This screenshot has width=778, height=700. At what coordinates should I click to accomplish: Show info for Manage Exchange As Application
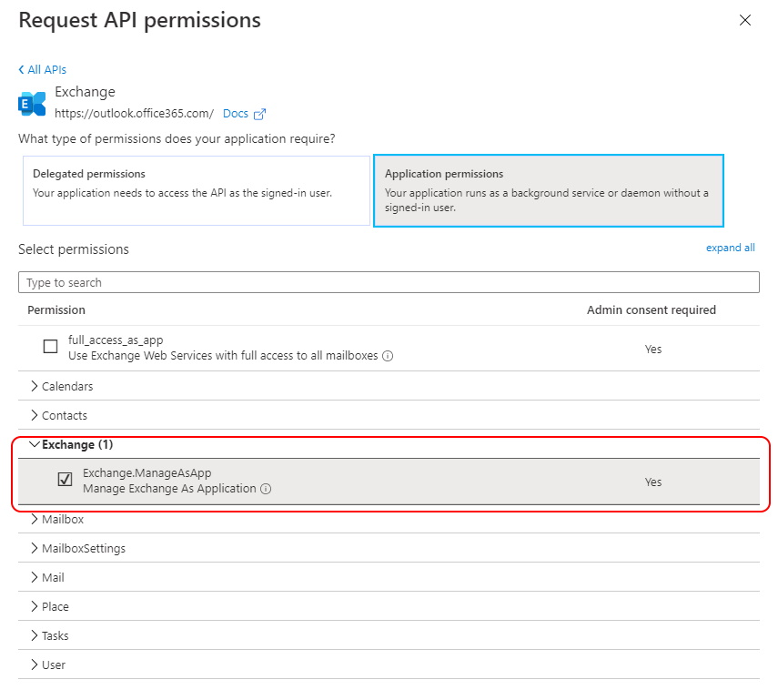coord(266,489)
